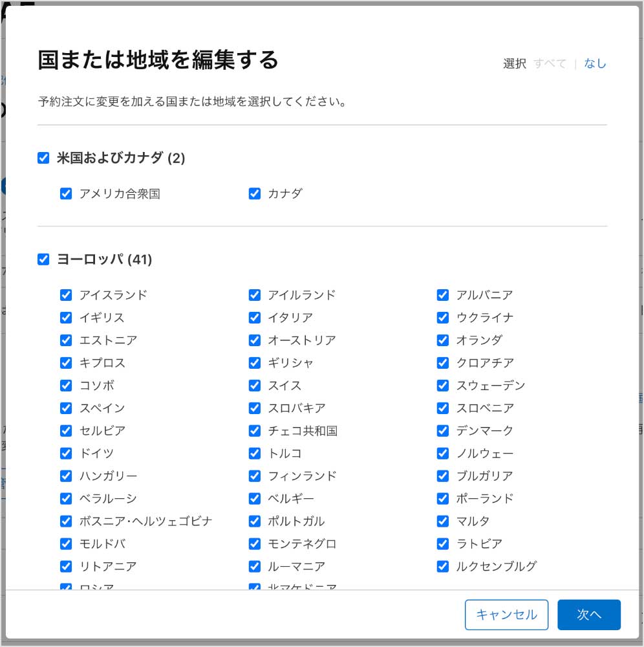The width and height of the screenshot is (644, 647).
Task: Toggle the フィンランド checkbox
Action: 255,476
